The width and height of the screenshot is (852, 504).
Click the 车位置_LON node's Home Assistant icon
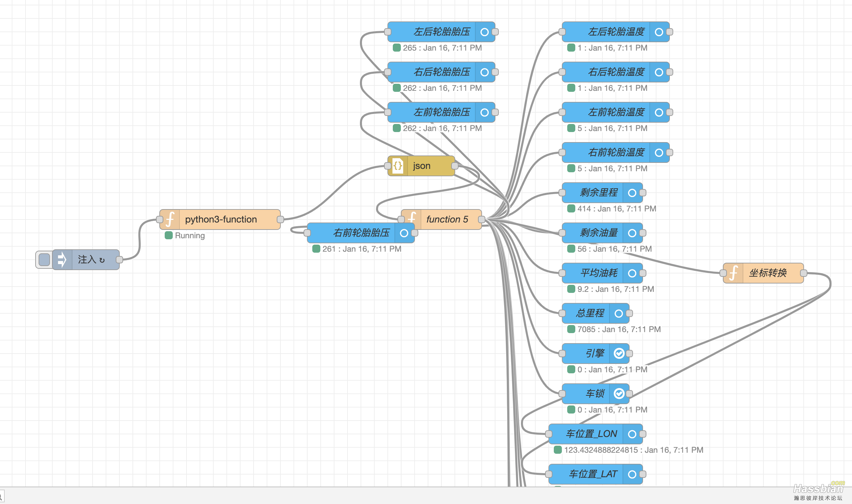click(632, 434)
